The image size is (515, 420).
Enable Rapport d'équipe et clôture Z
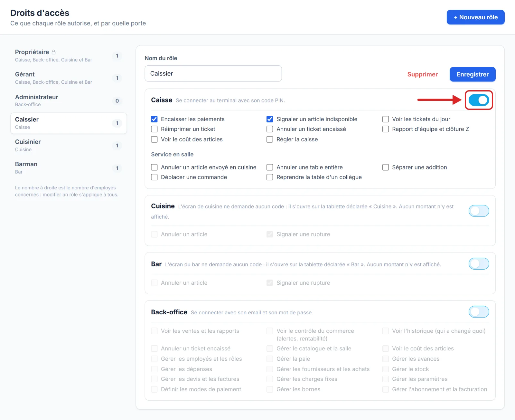pos(385,129)
